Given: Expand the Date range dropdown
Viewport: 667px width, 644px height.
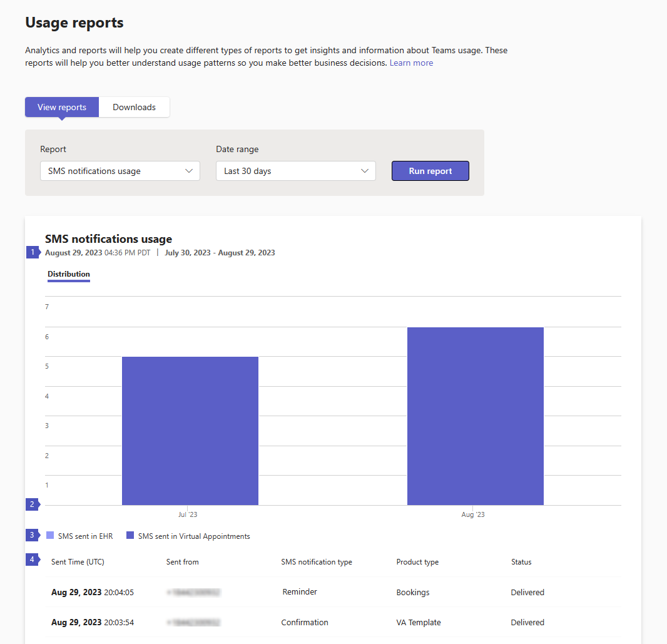Looking at the screenshot, I should (x=295, y=171).
